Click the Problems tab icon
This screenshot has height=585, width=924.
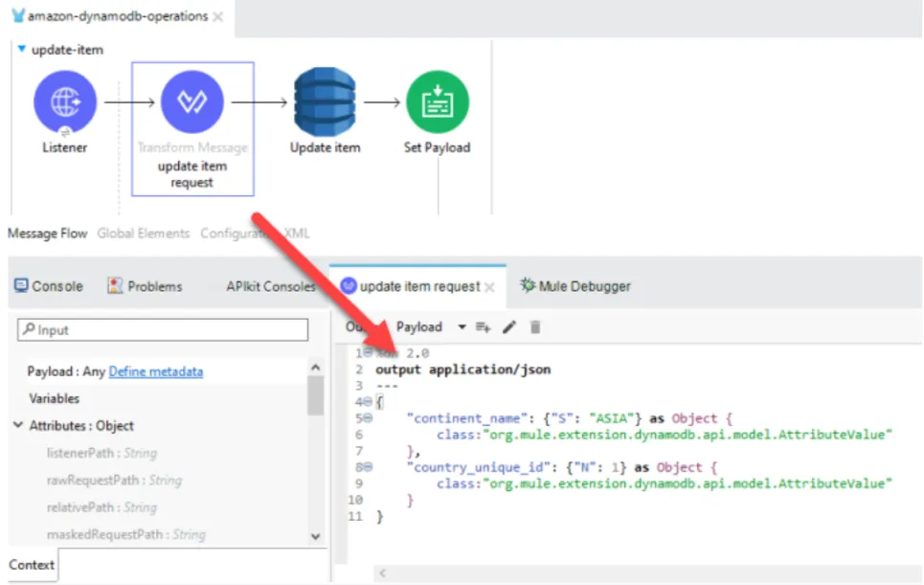pos(115,285)
